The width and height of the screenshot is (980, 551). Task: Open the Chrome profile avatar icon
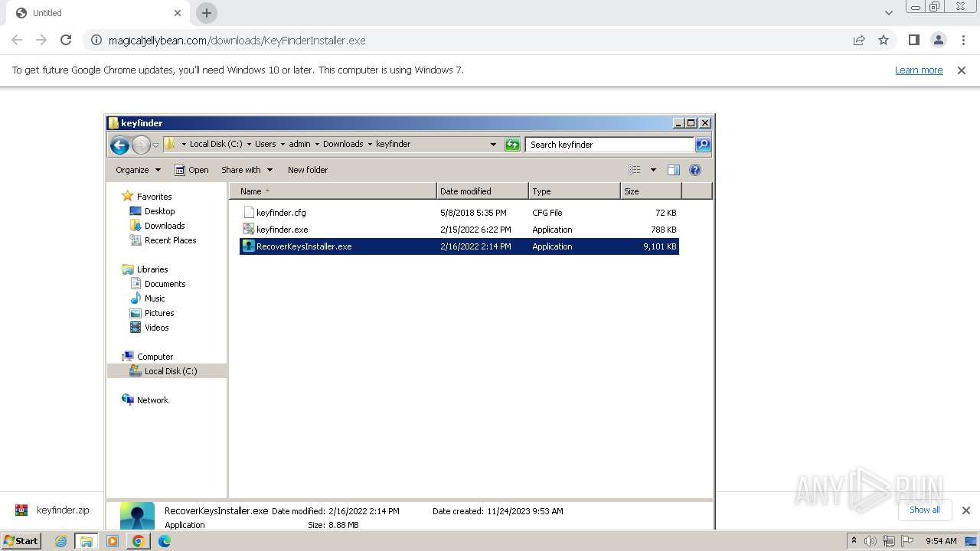point(939,40)
